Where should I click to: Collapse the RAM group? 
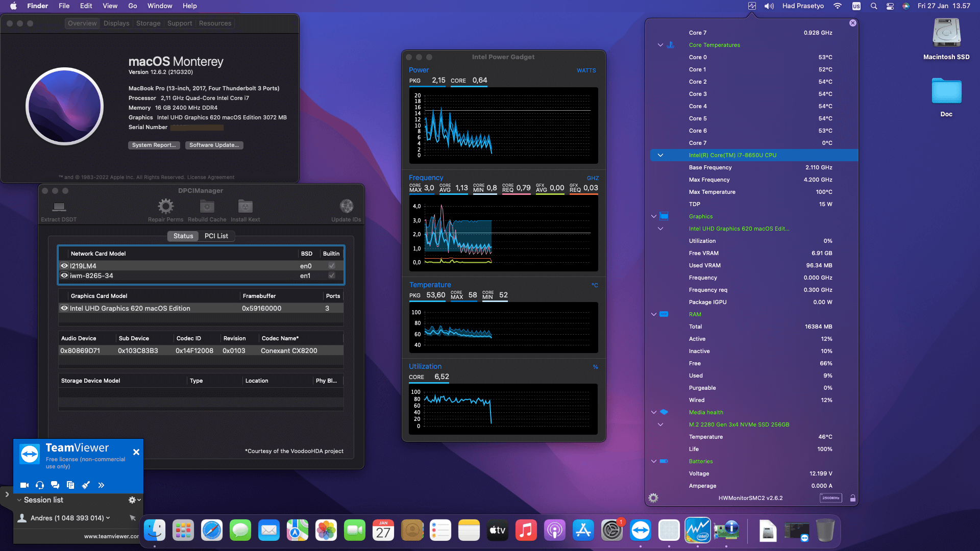654,314
